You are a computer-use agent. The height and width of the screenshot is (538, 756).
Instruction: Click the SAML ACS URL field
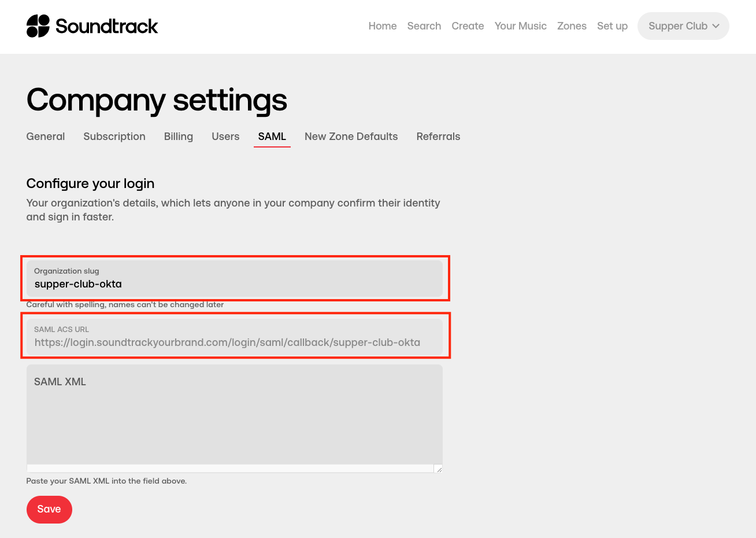(x=235, y=337)
